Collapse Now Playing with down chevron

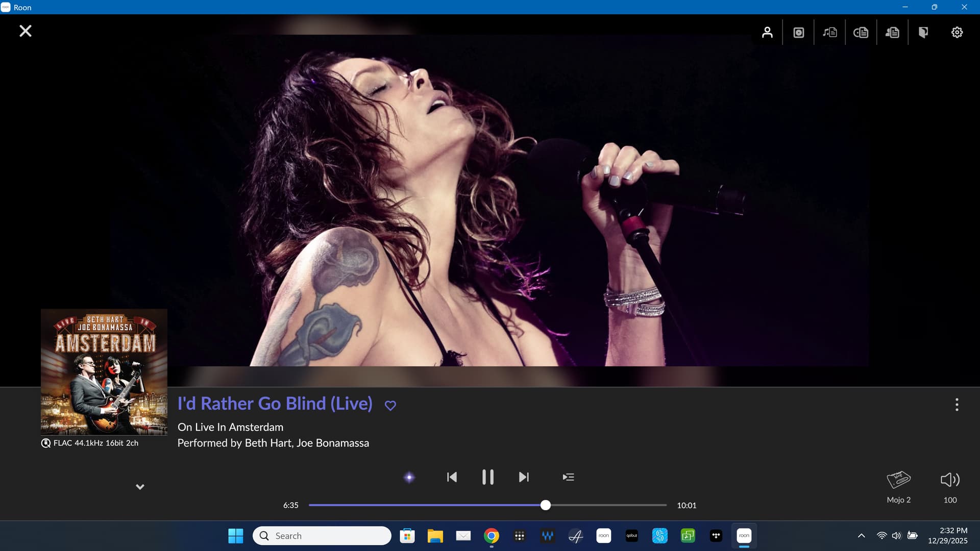click(140, 487)
